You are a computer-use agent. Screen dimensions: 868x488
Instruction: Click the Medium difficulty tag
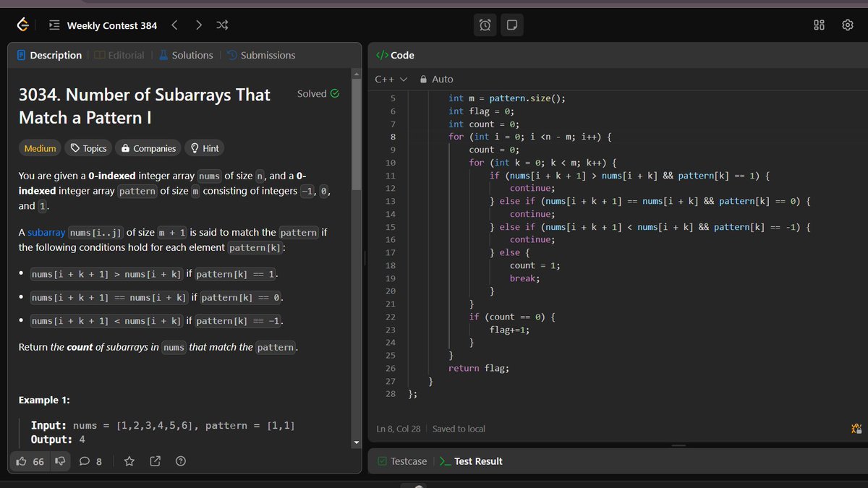click(41, 148)
